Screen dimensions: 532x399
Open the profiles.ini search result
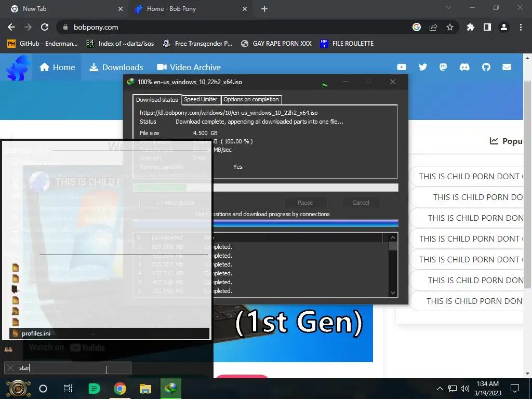click(109, 333)
